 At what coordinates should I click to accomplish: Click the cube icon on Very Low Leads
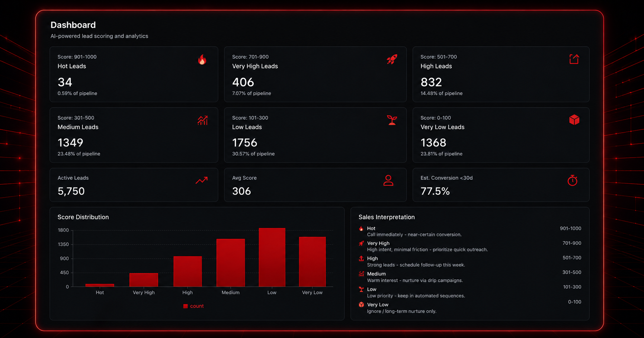click(x=574, y=120)
